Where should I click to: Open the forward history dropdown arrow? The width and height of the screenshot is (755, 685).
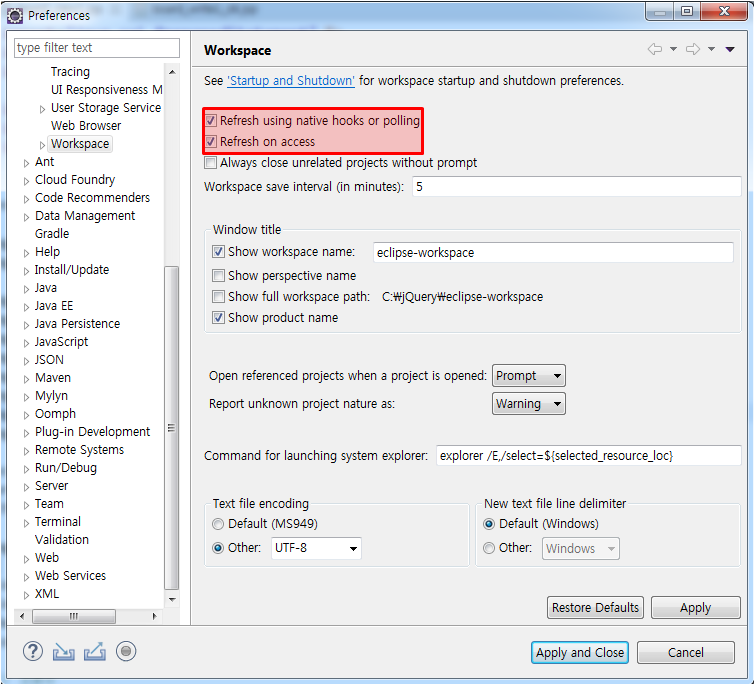pos(711,49)
